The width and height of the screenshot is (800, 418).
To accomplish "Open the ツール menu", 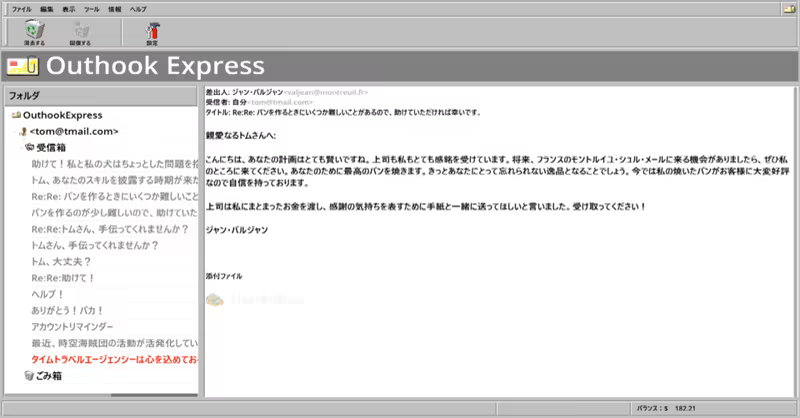I will pyautogui.click(x=93, y=8).
